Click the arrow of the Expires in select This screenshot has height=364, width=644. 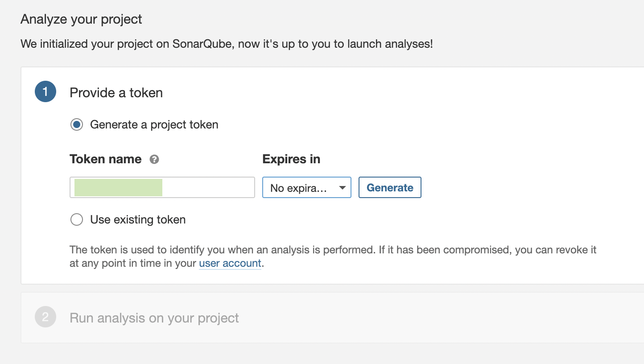[342, 188]
